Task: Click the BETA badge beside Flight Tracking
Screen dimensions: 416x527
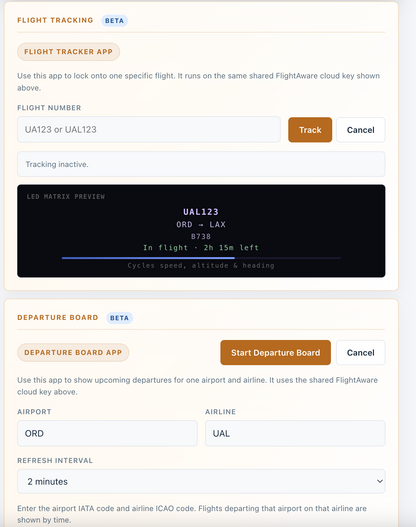Action: (115, 21)
